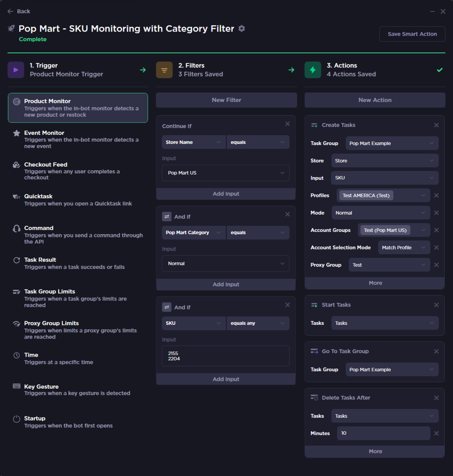
Task: Click the Save Smart Action button
Action: click(412, 34)
